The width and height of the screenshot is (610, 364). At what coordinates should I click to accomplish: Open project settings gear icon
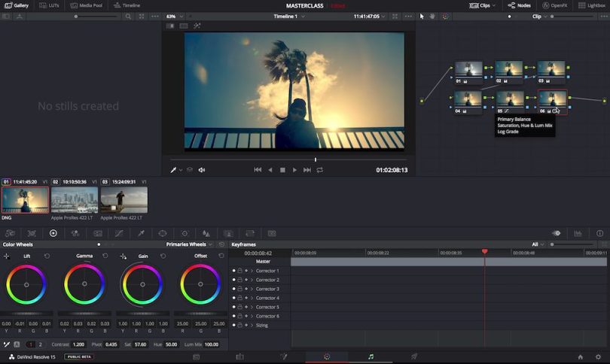tap(599, 356)
